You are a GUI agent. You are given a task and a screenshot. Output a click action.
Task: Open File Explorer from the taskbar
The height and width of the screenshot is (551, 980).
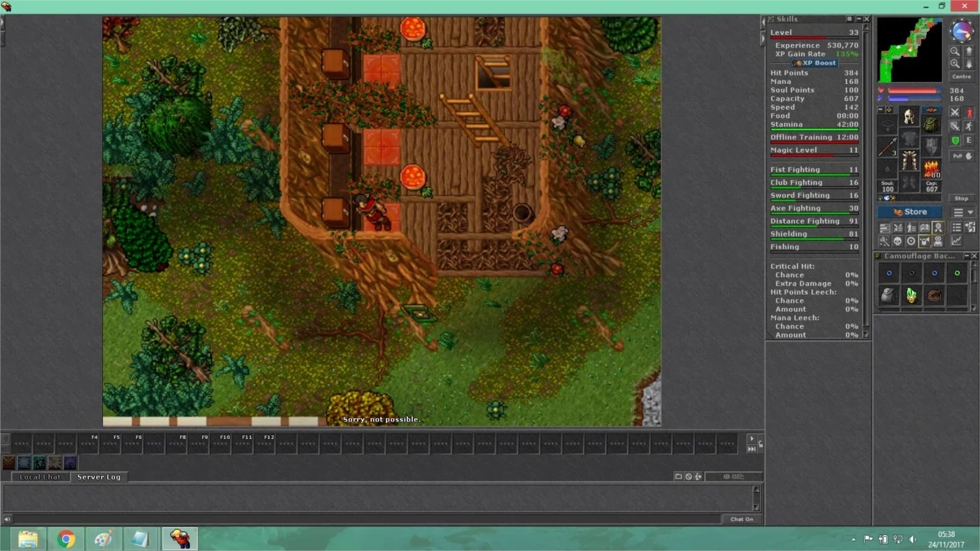click(x=29, y=538)
